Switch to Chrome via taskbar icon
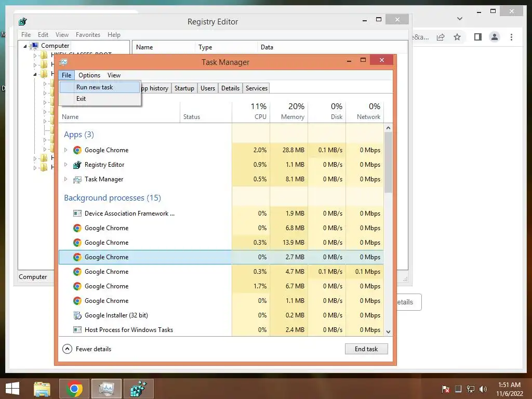 (x=74, y=389)
